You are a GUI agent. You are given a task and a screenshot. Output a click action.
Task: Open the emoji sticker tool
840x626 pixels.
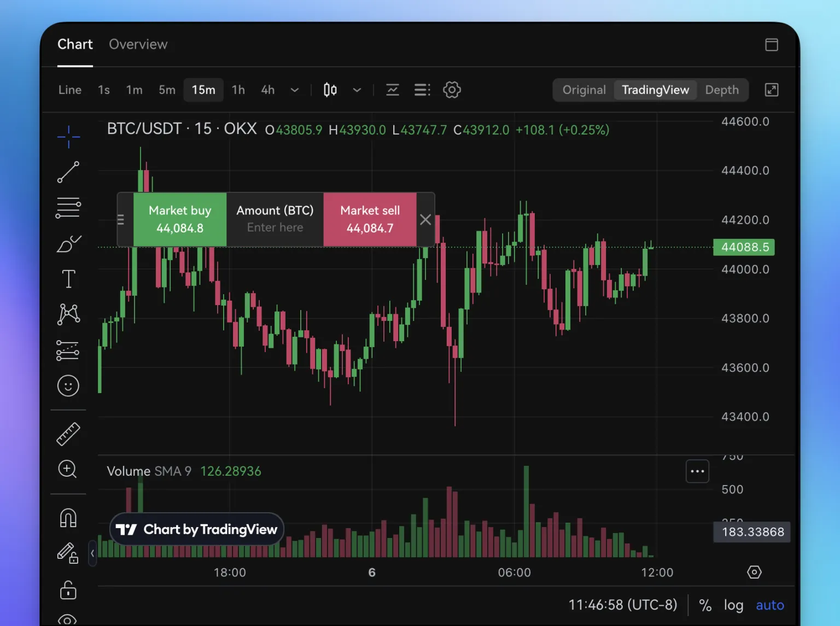coord(68,386)
